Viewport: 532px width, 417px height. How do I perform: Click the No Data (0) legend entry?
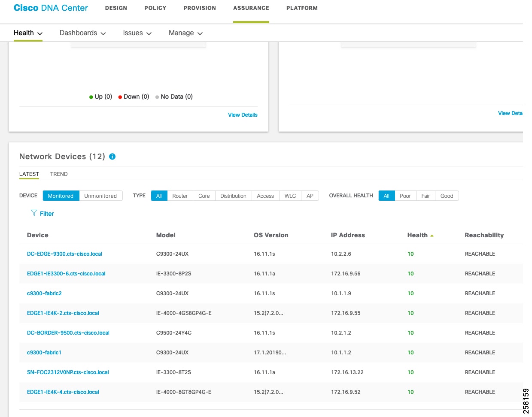(x=174, y=97)
